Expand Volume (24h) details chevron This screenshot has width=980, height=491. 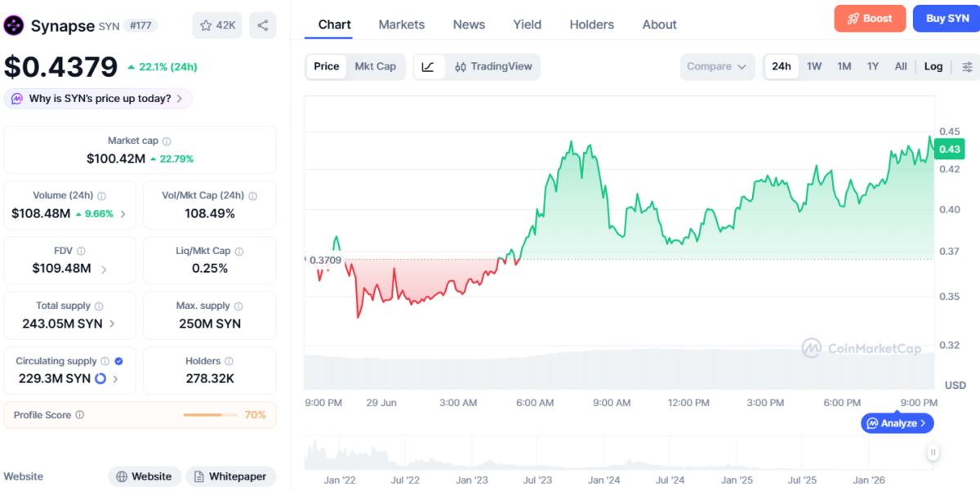(x=123, y=214)
